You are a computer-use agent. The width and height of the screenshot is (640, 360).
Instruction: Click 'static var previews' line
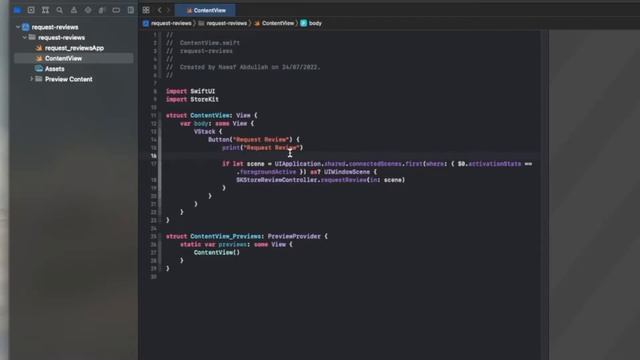click(x=236, y=244)
